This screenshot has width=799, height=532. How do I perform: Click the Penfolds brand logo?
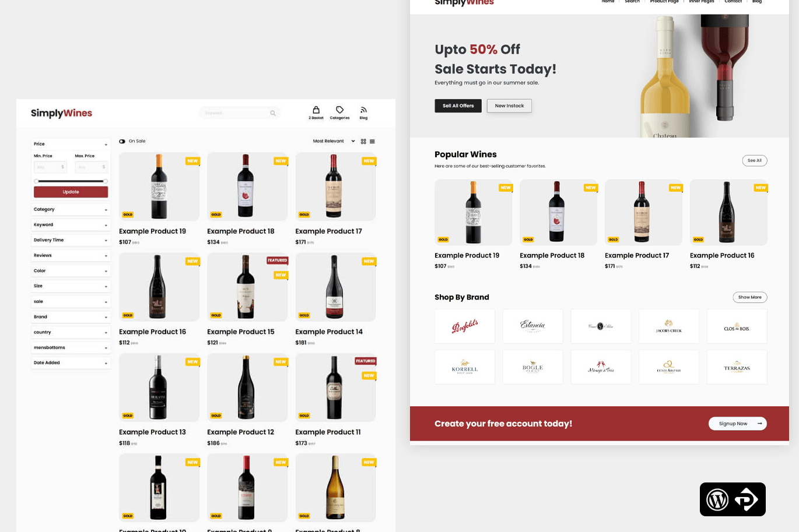pyautogui.click(x=465, y=326)
